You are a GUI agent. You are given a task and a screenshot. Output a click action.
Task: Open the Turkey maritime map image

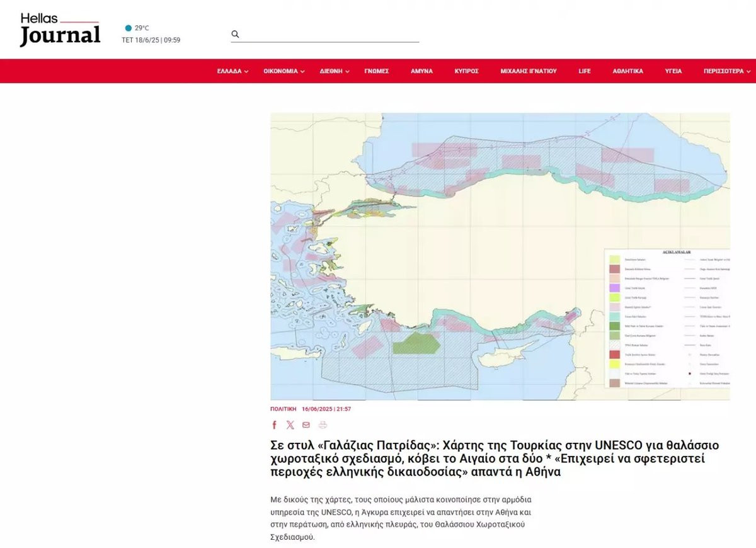coord(500,256)
